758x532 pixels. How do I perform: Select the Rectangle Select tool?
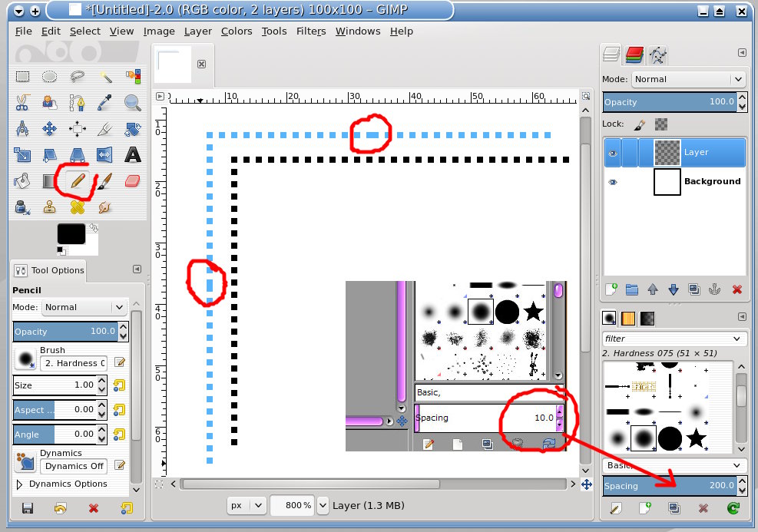pyautogui.click(x=22, y=76)
